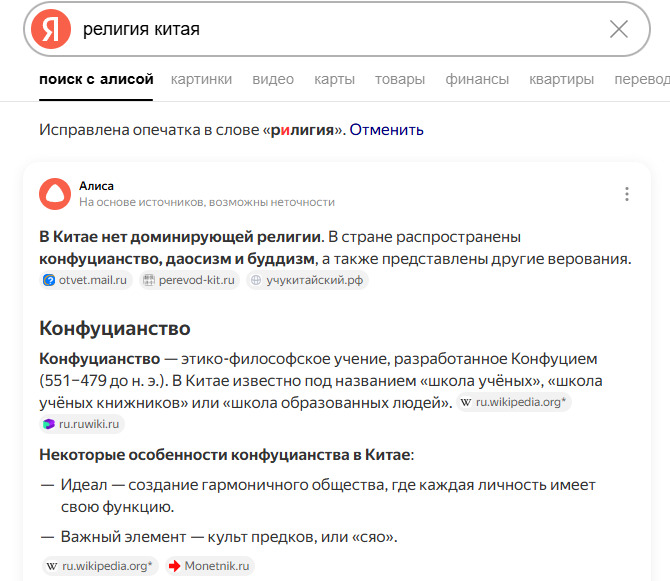Screen dimensions: 670x581
Task: Switch to the картинки tab
Action: click(201, 79)
